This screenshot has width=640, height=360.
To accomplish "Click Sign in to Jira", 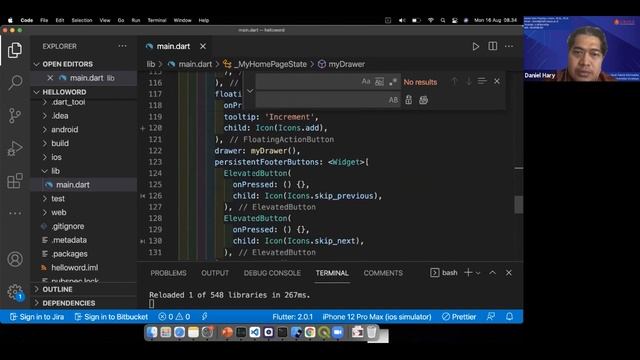I will pyautogui.click(x=37, y=317).
